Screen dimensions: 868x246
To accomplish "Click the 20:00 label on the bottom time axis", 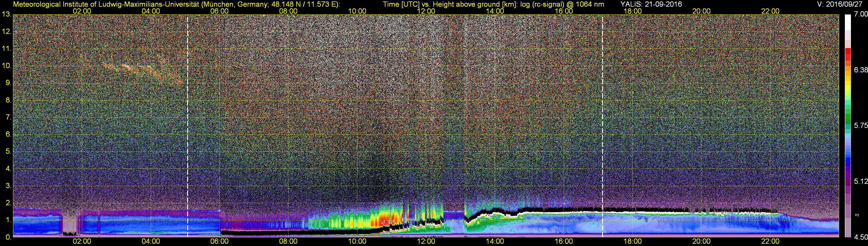I will tap(702, 241).
